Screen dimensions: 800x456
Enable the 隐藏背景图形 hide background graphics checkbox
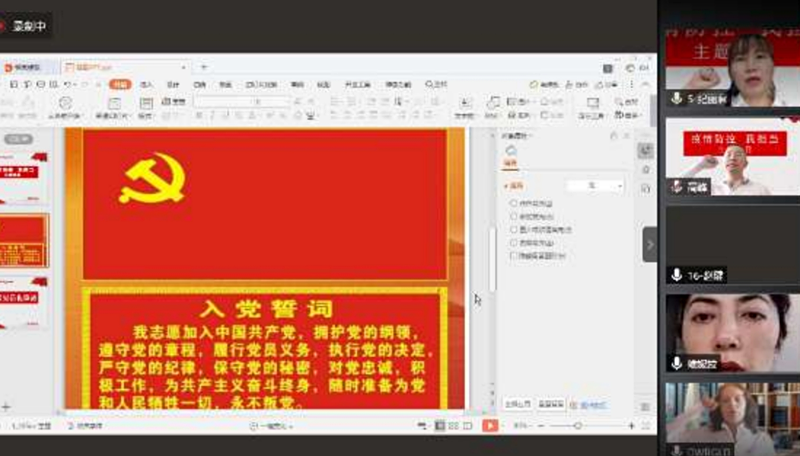tap(514, 255)
